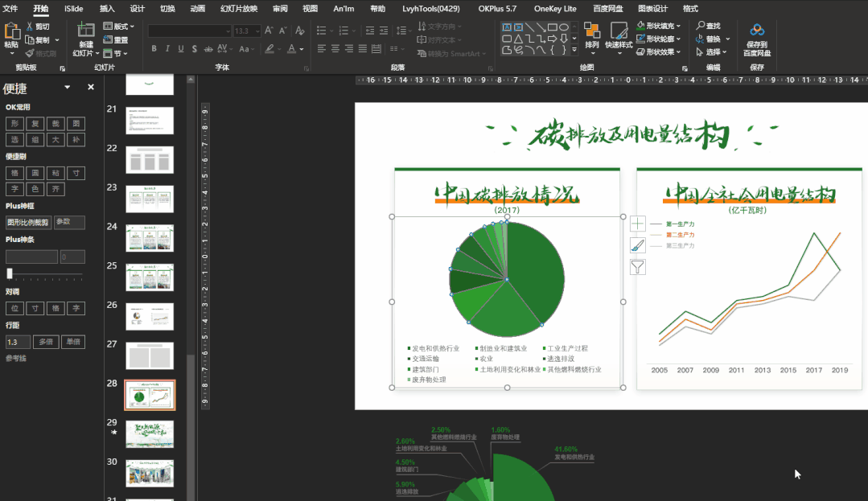Switch to the Design (设计) tab
868x501 pixels.
[138, 8]
